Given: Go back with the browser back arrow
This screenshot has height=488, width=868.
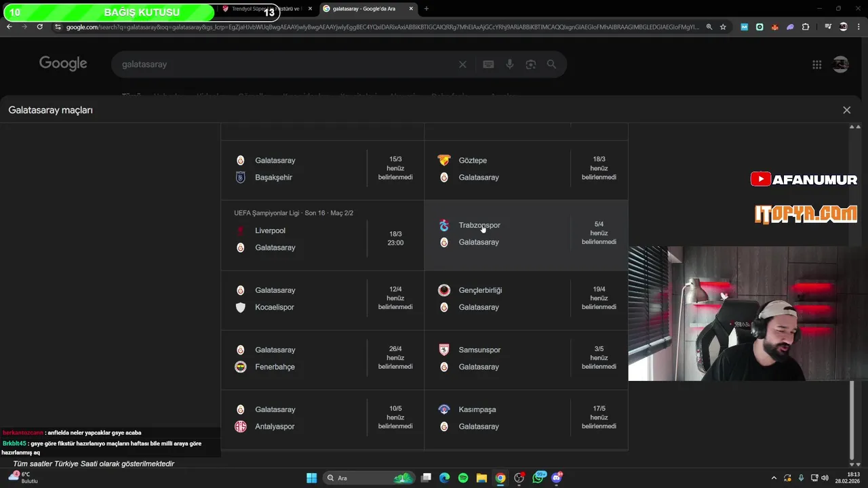Looking at the screenshot, I should coord(9,26).
